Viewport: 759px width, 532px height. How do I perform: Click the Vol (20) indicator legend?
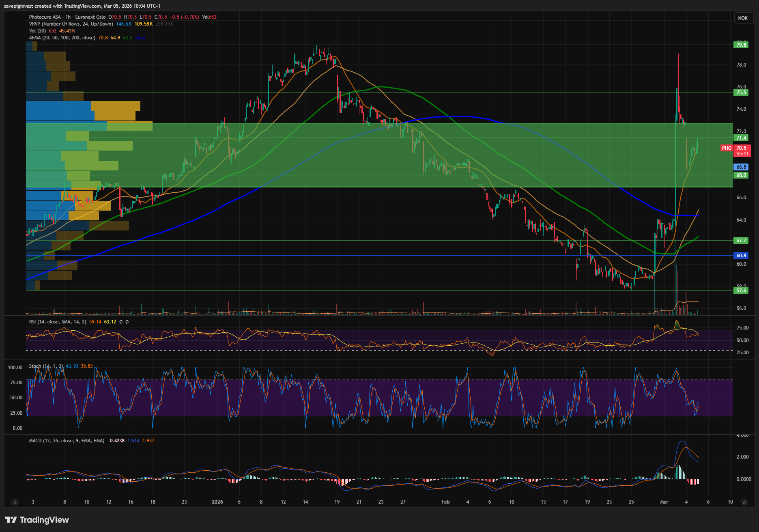tap(37, 31)
